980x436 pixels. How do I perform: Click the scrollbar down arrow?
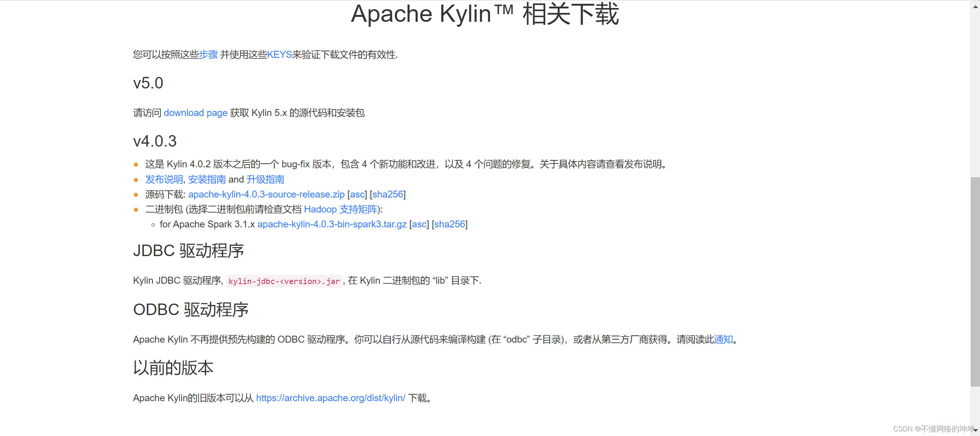pyautogui.click(x=975, y=430)
